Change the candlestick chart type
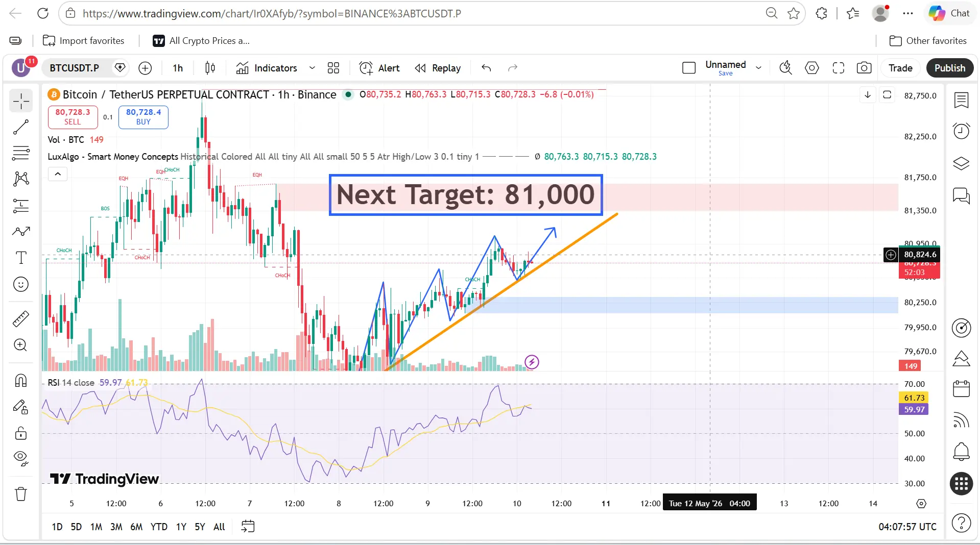 (x=210, y=68)
